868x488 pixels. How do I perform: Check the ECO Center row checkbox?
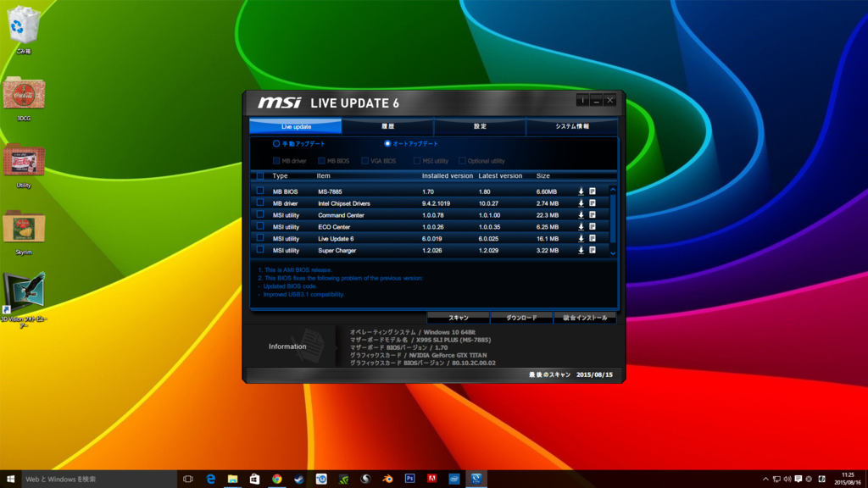pyautogui.click(x=260, y=226)
